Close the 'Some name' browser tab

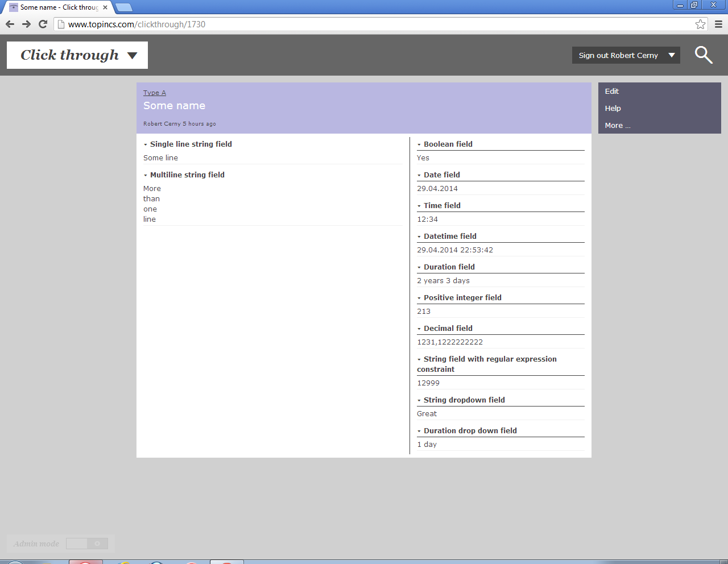(x=105, y=7)
